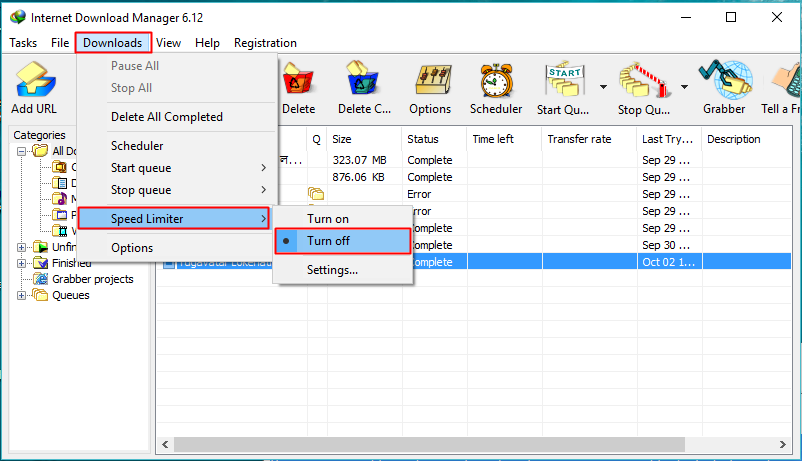Click the Delete Completed toolbar icon

[x=362, y=79]
